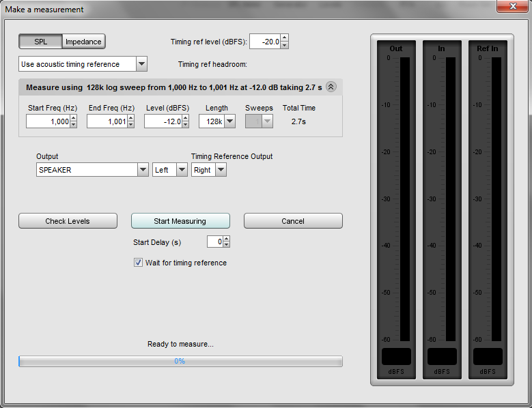
Task: Click the measurement progress bar at 0%
Action: [x=180, y=361]
